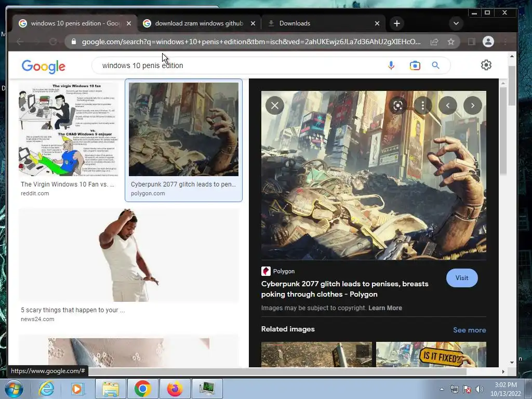The image size is (532, 399).
Task: Click the voice search microphone icon
Action: click(x=391, y=65)
